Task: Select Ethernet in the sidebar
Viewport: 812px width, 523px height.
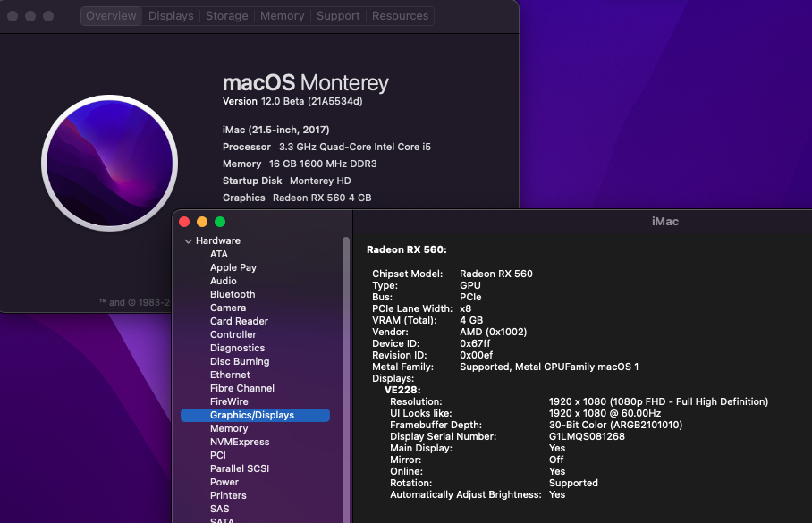Action: tap(230, 375)
